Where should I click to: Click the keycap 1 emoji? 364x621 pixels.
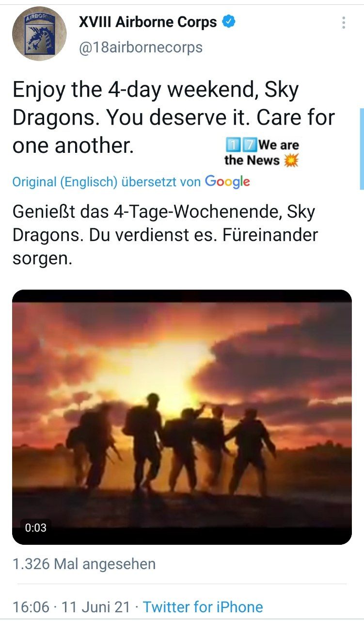[233, 145]
